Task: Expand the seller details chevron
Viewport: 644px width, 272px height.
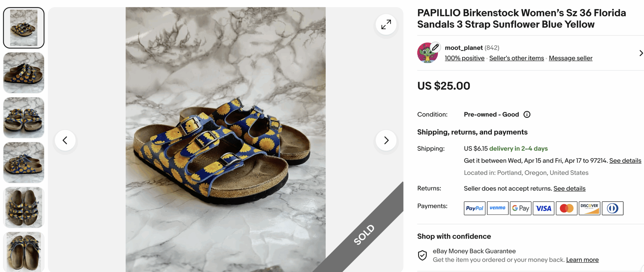Action: click(641, 53)
